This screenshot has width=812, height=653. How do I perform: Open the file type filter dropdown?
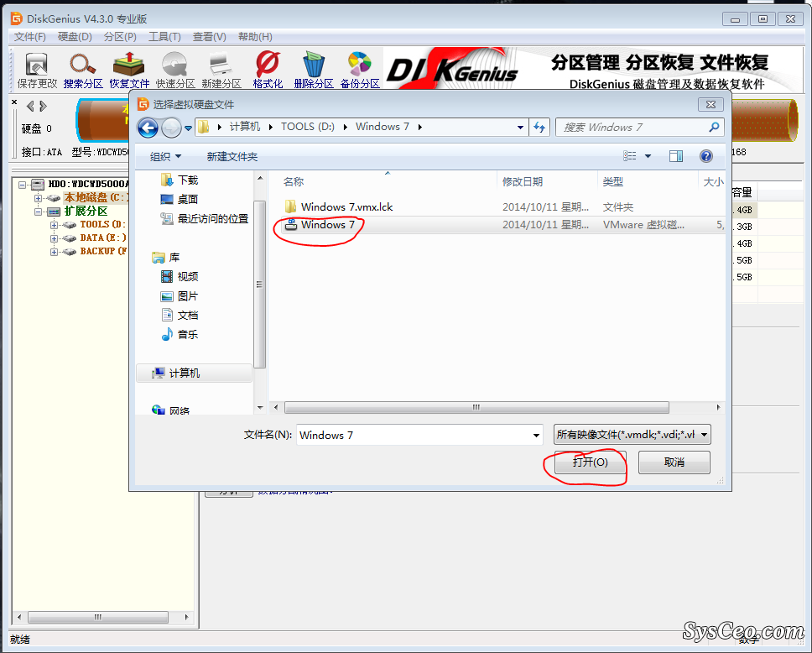pos(632,435)
